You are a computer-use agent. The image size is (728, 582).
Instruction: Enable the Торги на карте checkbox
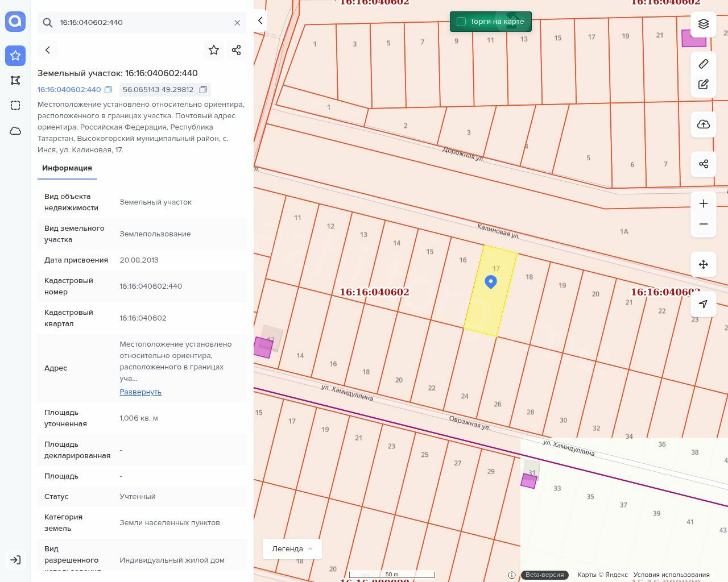point(461,22)
